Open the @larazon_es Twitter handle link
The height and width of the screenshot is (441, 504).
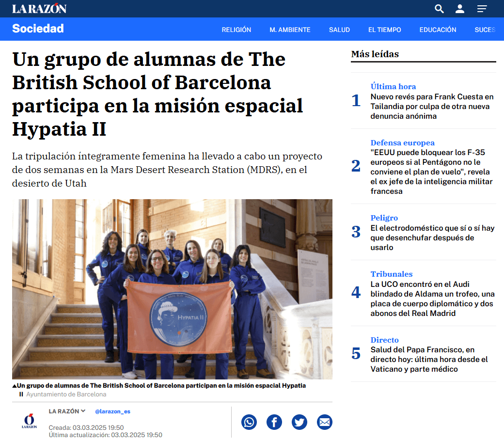coord(112,411)
